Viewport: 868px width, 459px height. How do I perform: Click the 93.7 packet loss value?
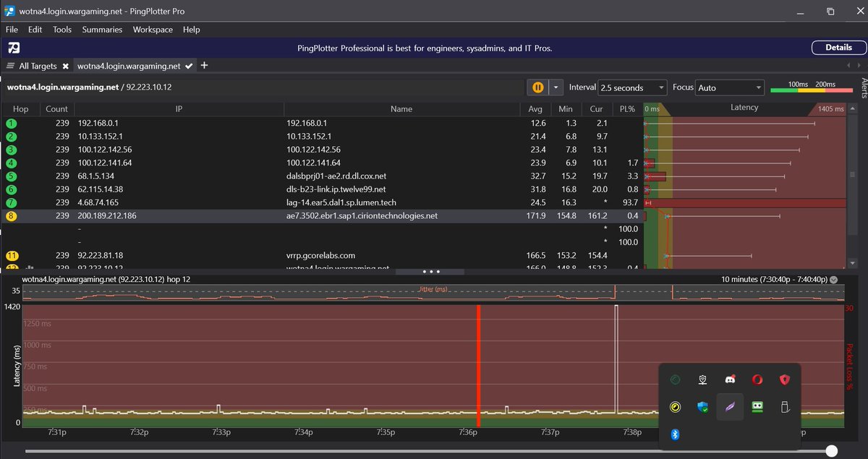point(630,202)
